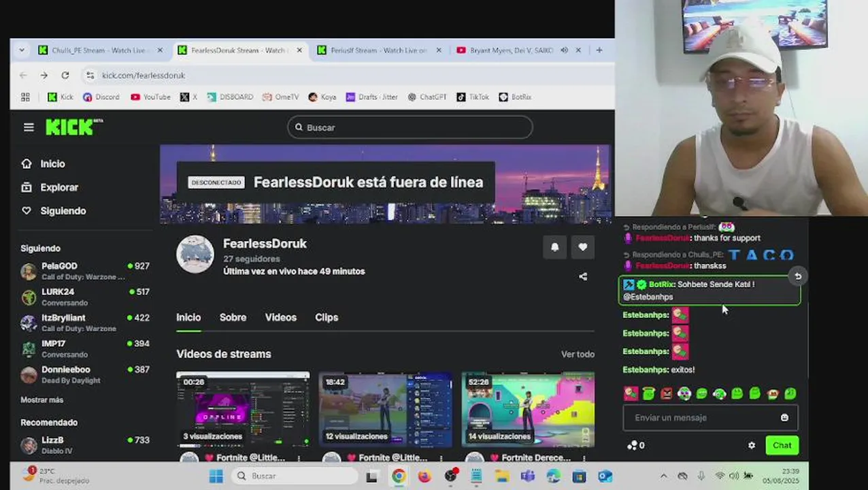Insert the first pink emote in quick row

(631, 393)
